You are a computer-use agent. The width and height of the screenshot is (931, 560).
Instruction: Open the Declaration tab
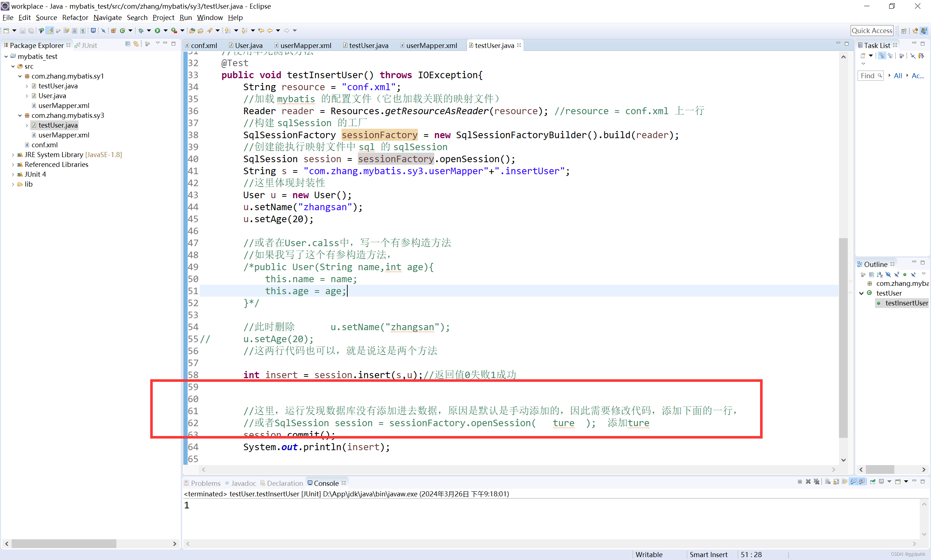(x=281, y=483)
